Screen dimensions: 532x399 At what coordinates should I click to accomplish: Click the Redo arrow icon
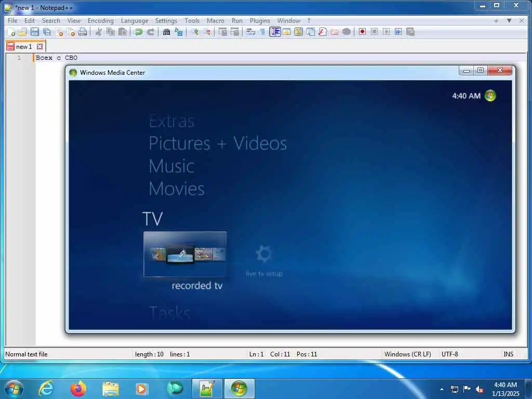click(x=150, y=32)
